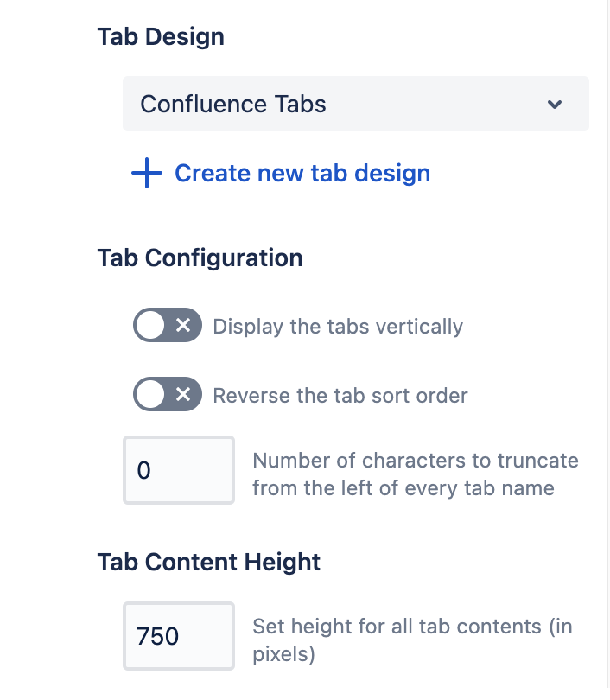Focus the truncate characters field showing 0
The height and width of the screenshot is (700, 610).
pyautogui.click(x=179, y=470)
